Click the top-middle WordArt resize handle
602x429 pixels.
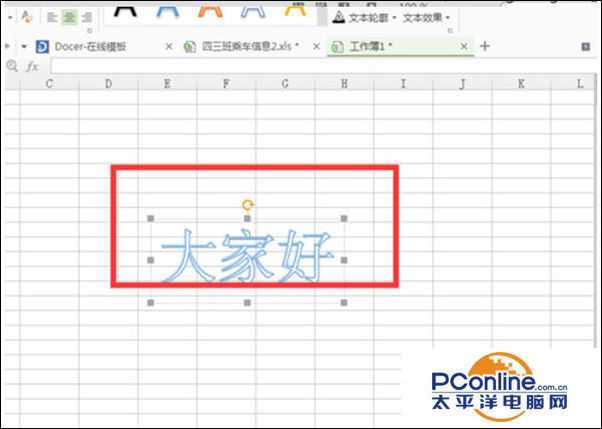click(x=247, y=219)
